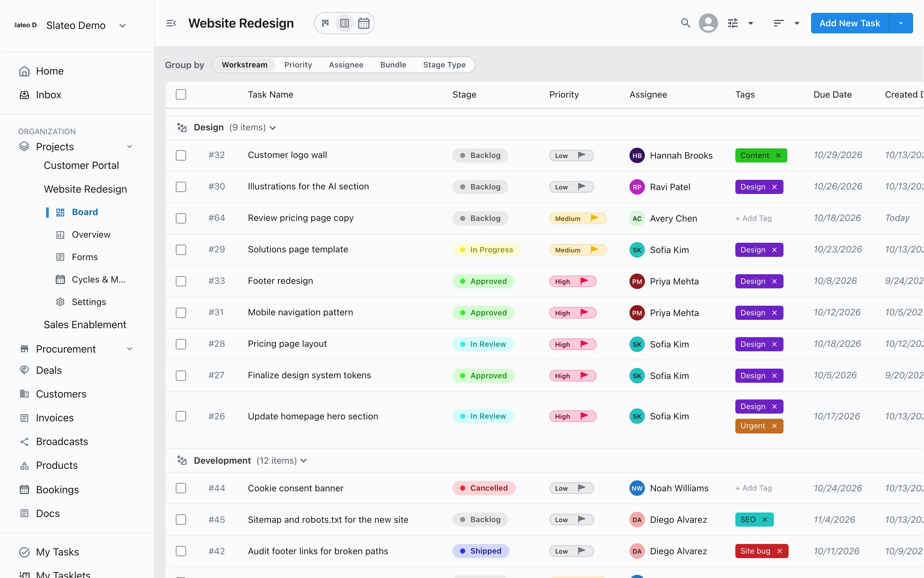
Task: Group by Bundle
Action: click(393, 65)
